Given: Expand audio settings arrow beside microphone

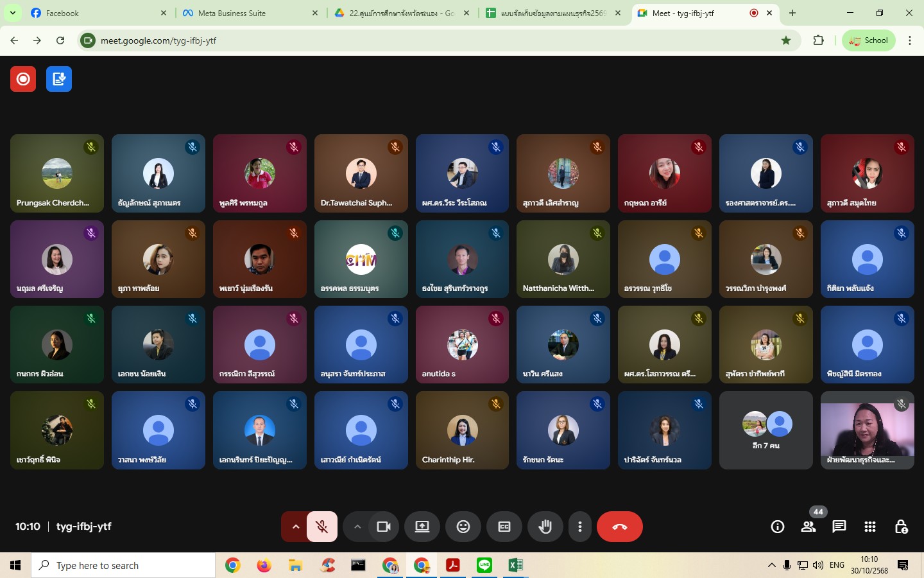Looking at the screenshot, I should [x=295, y=527].
